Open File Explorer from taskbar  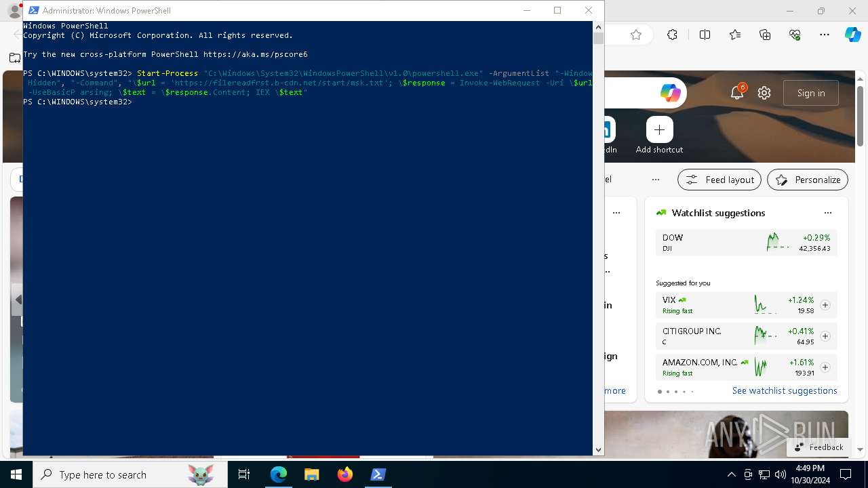point(311,474)
